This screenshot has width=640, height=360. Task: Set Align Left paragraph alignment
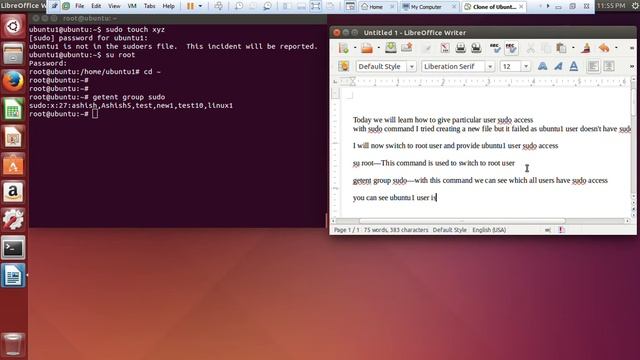tap(593, 66)
